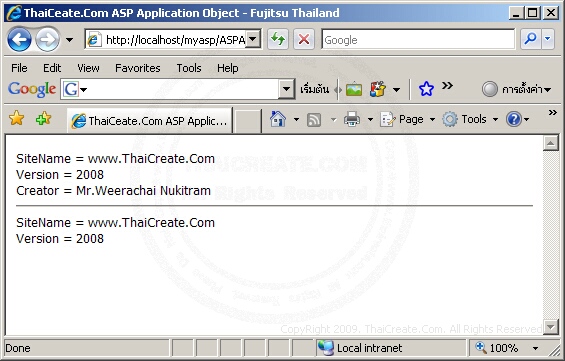Open dropdown beside Google Toolbar gadget icon
565x361 pixels.
tap(396, 89)
